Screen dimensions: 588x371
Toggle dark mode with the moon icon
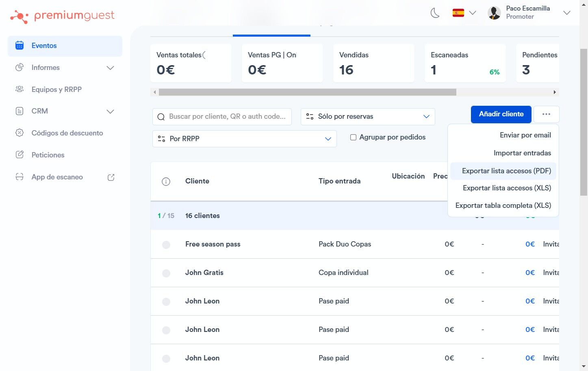(435, 13)
